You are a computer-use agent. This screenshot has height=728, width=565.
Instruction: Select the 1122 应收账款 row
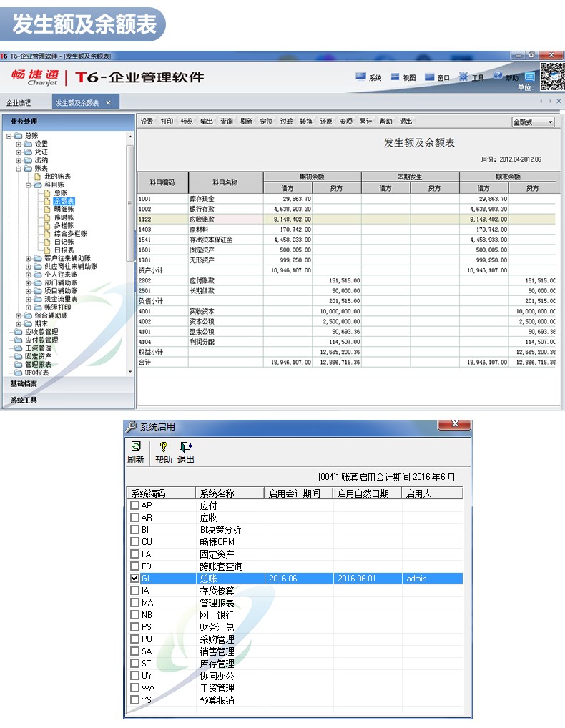[x=346, y=219]
